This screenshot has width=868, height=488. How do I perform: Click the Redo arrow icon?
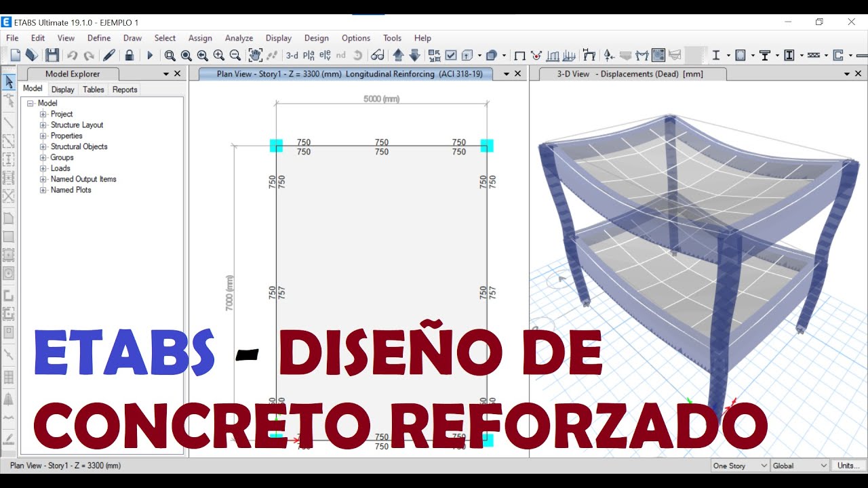pyautogui.click(x=89, y=56)
